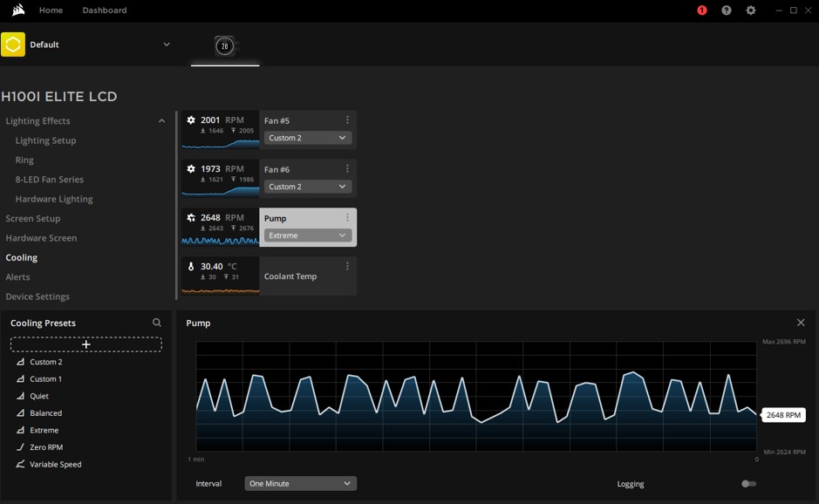Select Lighting Effects sidebar heading
The width and height of the screenshot is (819, 504).
pos(38,120)
